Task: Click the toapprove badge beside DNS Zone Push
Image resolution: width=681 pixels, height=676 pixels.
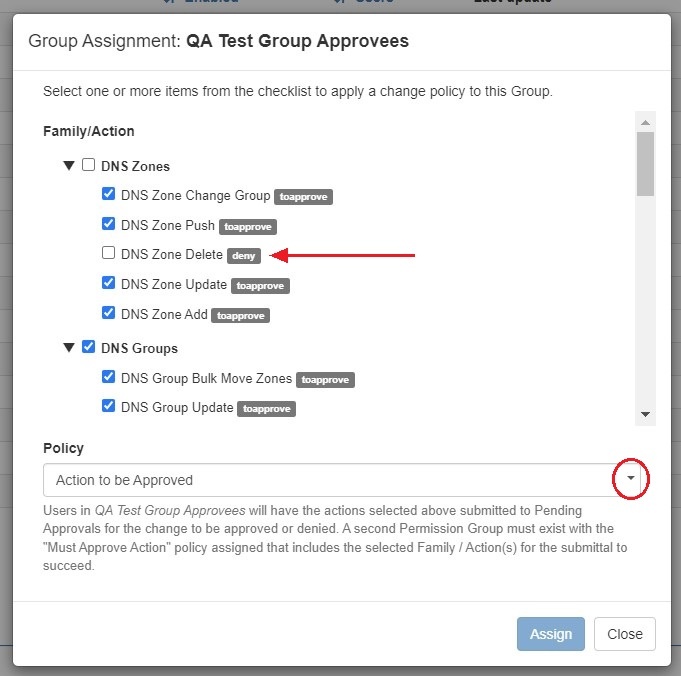Action: (x=247, y=226)
